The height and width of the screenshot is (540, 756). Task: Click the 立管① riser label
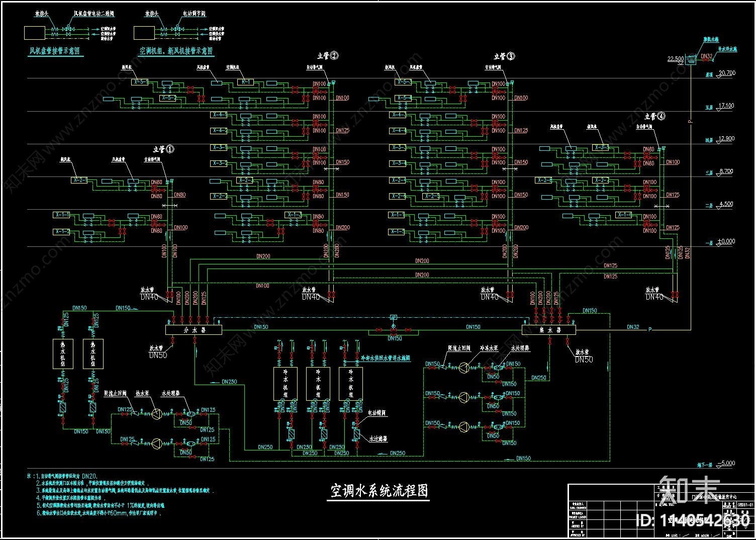pos(164,149)
